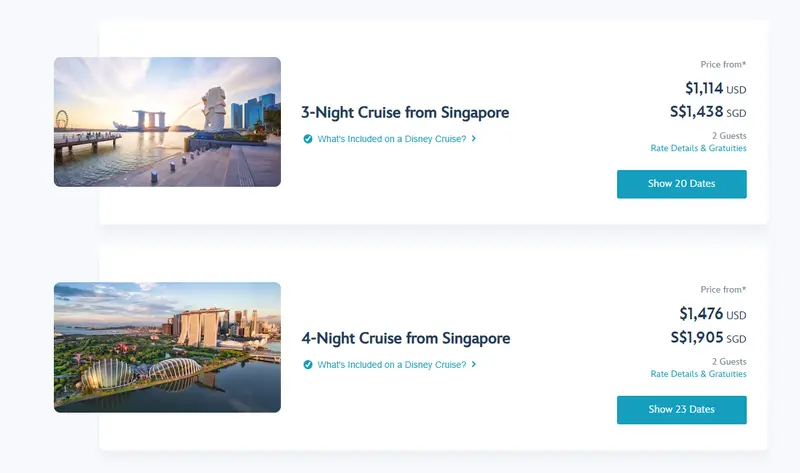Click the S$1,438 SGD price
The width and height of the screenshot is (800, 473).
coord(708,112)
